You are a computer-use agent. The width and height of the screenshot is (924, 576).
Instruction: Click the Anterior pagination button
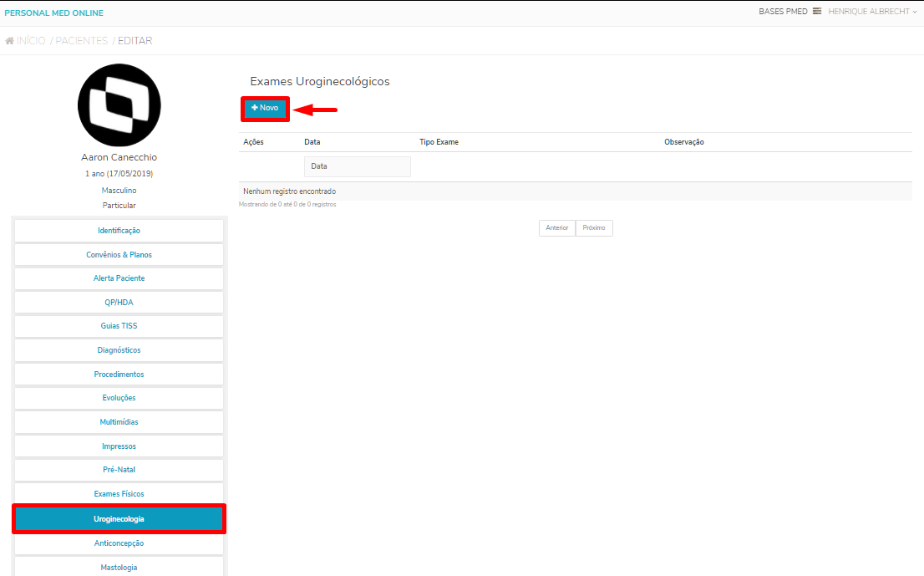(557, 228)
